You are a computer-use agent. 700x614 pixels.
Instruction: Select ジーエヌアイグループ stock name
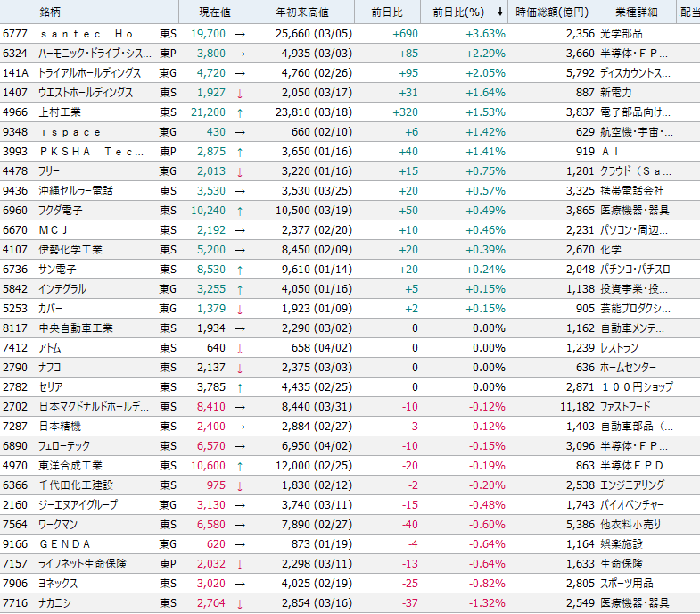pos(78,505)
